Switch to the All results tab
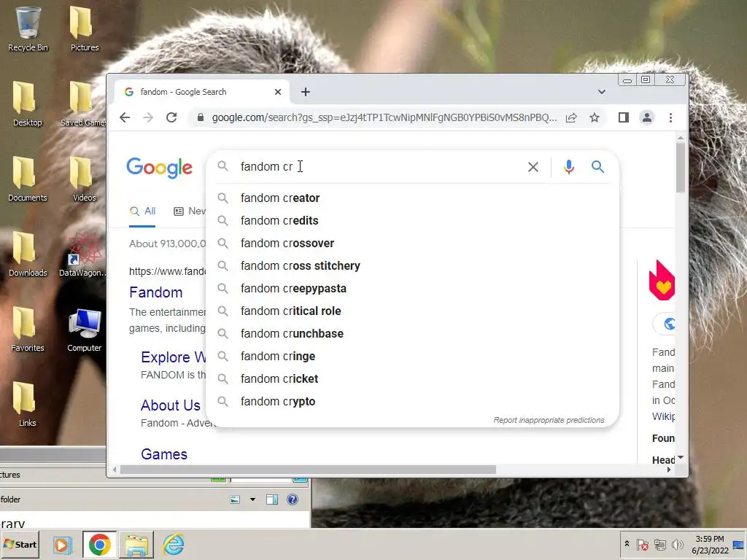Screen dimensions: 747x560 [143, 211]
